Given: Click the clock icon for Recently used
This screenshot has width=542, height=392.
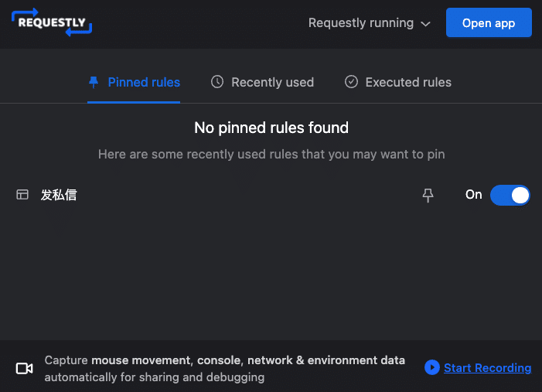Looking at the screenshot, I should pyautogui.click(x=217, y=82).
